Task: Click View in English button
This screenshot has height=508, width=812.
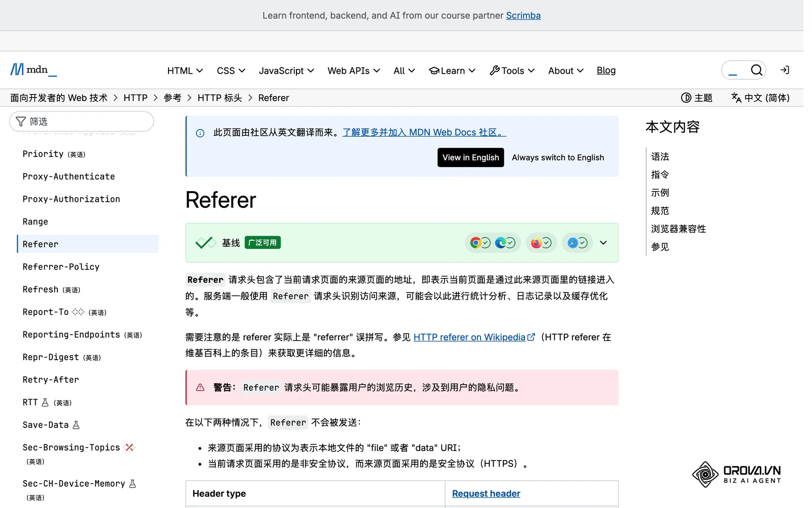Action: [470, 157]
